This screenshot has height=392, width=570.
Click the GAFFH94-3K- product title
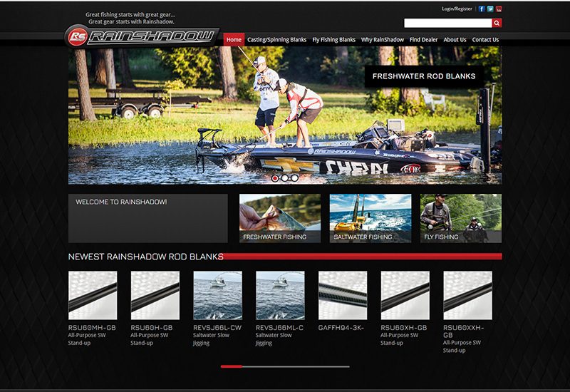point(341,328)
